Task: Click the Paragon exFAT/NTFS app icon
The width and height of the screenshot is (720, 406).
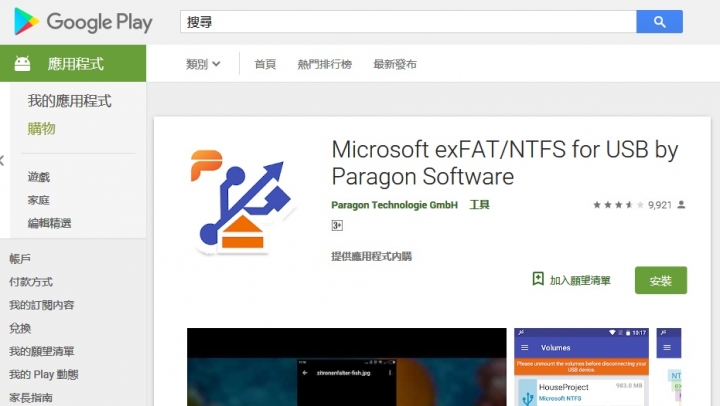Action: click(243, 201)
